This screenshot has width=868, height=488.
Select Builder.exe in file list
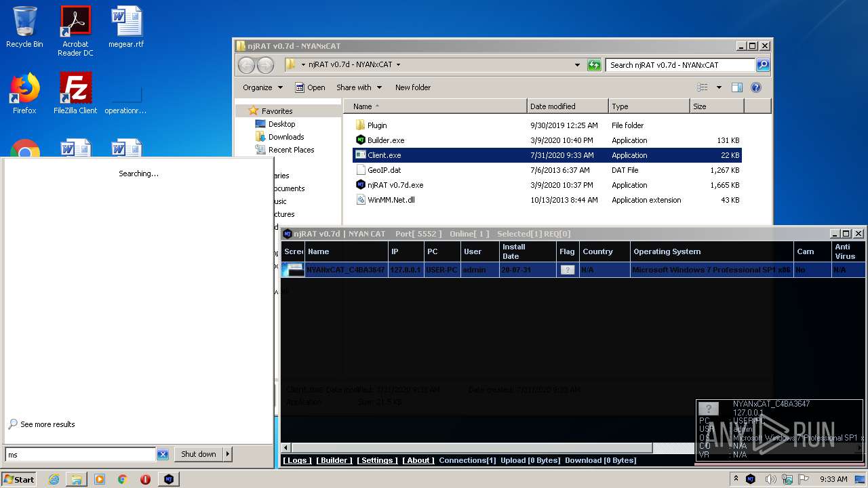(x=386, y=140)
